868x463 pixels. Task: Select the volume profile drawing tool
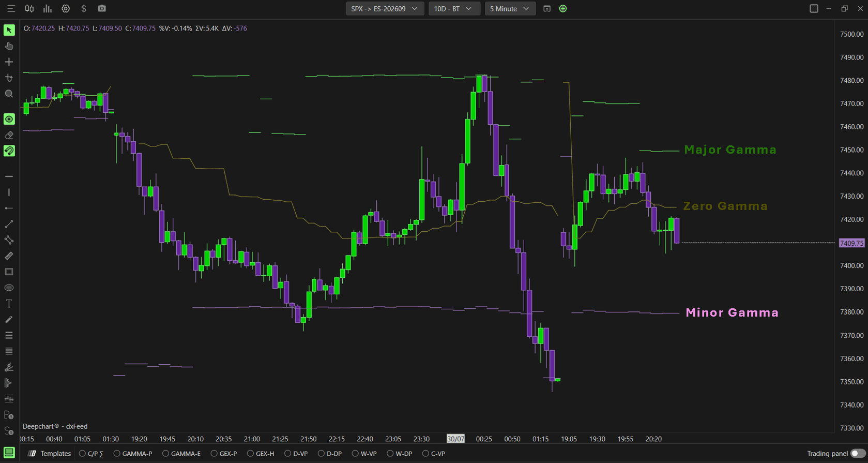pyautogui.click(x=9, y=383)
